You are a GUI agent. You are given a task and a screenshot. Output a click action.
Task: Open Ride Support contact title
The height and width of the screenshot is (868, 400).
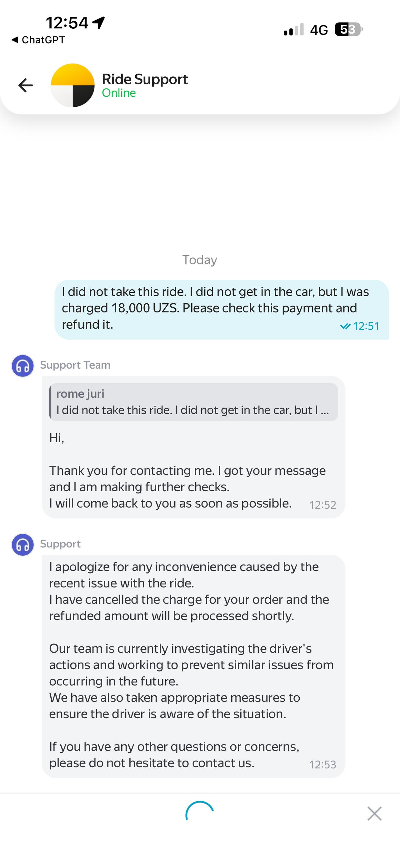click(145, 79)
